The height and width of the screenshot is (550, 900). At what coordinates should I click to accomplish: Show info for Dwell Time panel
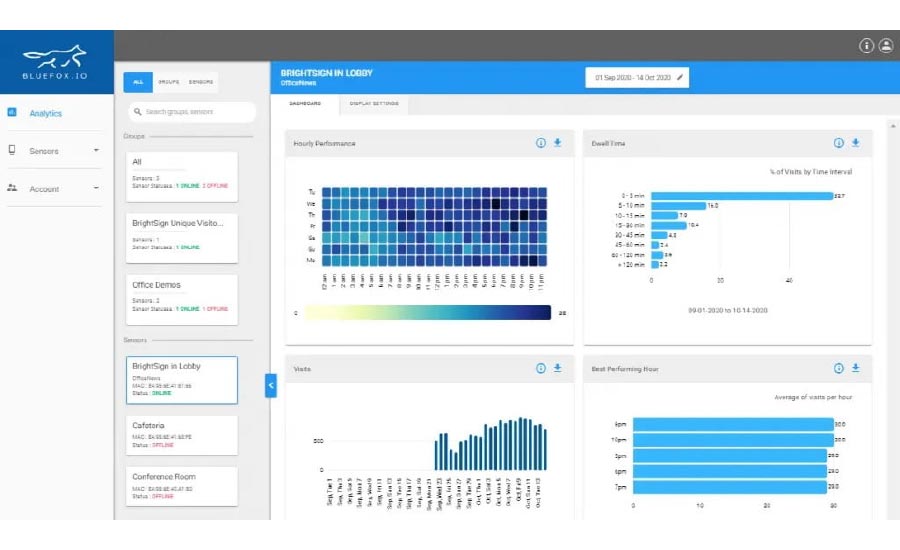pyautogui.click(x=839, y=143)
